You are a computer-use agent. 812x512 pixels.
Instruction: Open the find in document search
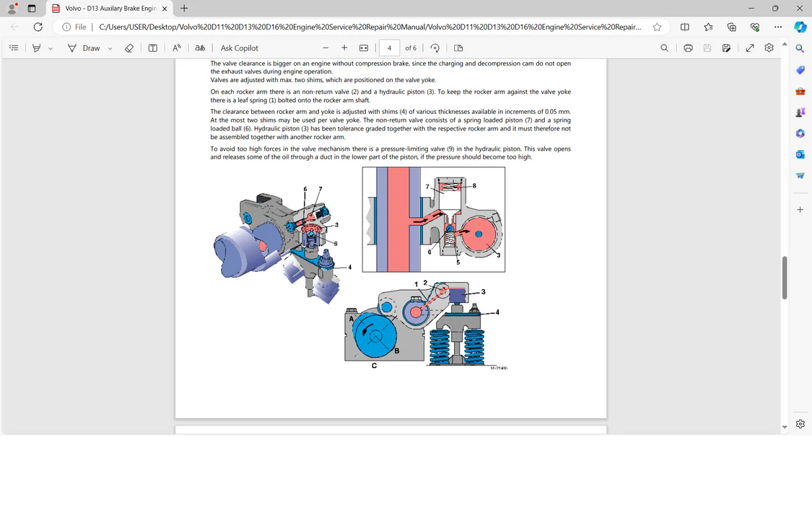[664, 48]
